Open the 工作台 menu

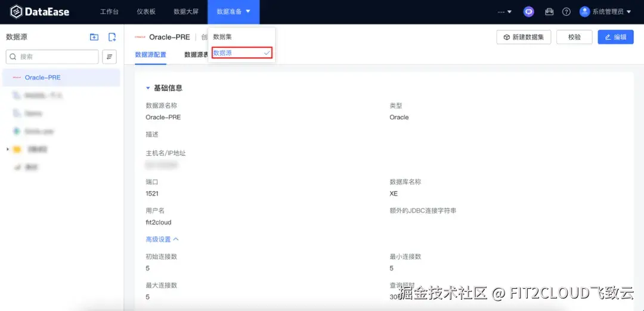point(109,11)
